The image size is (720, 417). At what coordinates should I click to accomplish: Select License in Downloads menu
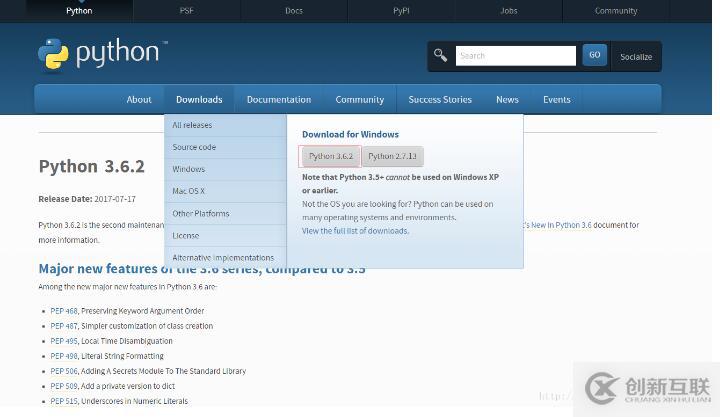point(225,236)
